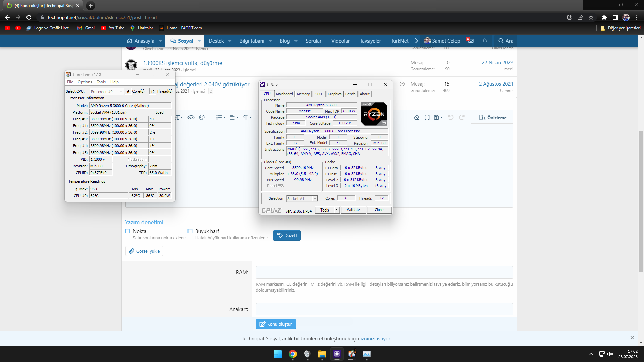Open the Options menu in Core Temp
Image resolution: width=644 pixels, height=362 pixels.
pyautogui.click(x=85, y=82)
